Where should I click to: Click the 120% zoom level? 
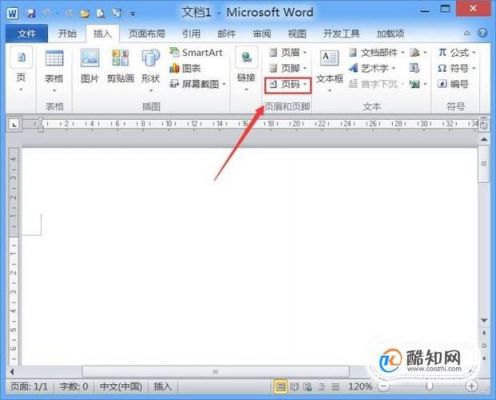(360, 387)
